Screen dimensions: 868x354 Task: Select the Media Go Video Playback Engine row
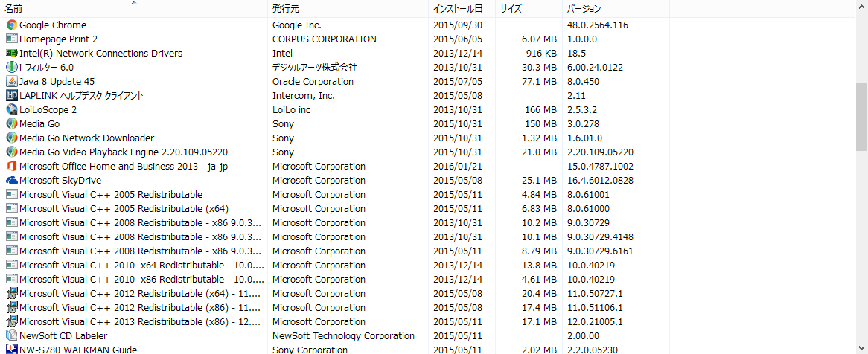124,152
